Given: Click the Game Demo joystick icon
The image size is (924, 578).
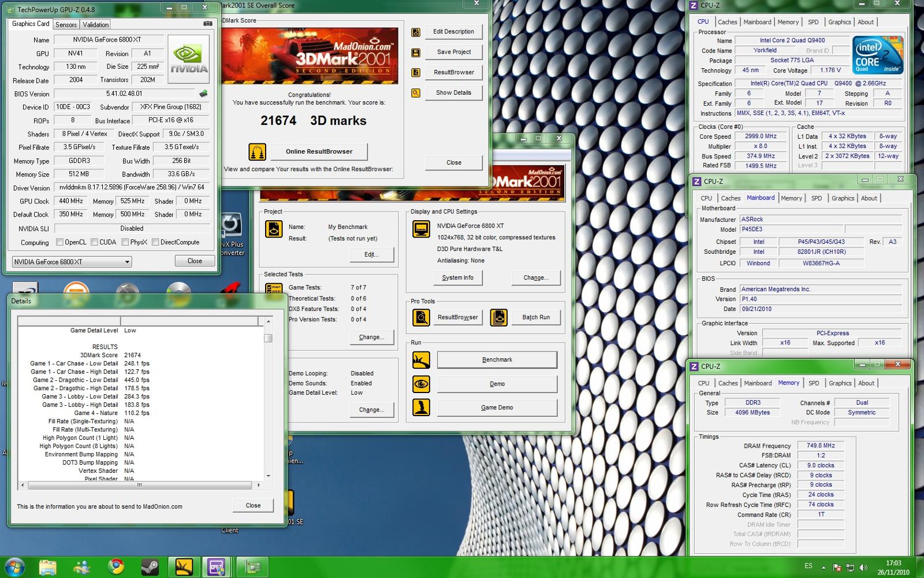Looking at the screenshot, I should pos(421,407).
